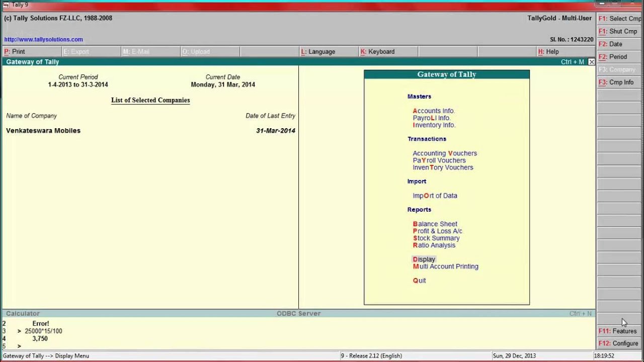Click the Current Period 1-4-2013 to 31-3-2014
This screenshot has width=644, height=362.
pos(78,84)
